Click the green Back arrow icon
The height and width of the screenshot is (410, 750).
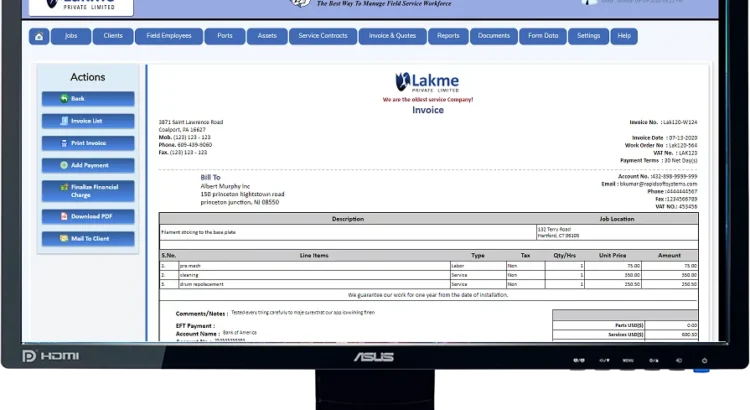coord(64,99)
